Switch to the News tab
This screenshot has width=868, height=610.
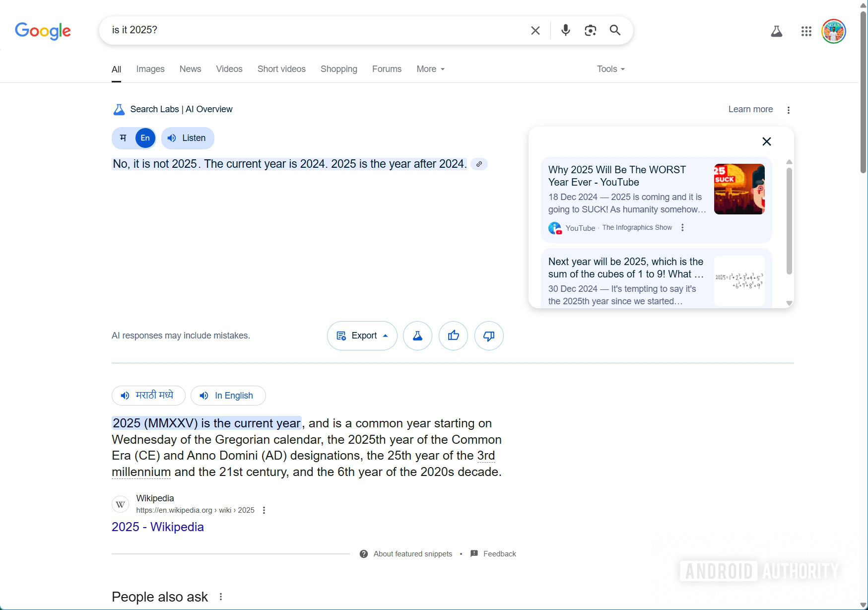pyautogui.click(x=190, y=69)
